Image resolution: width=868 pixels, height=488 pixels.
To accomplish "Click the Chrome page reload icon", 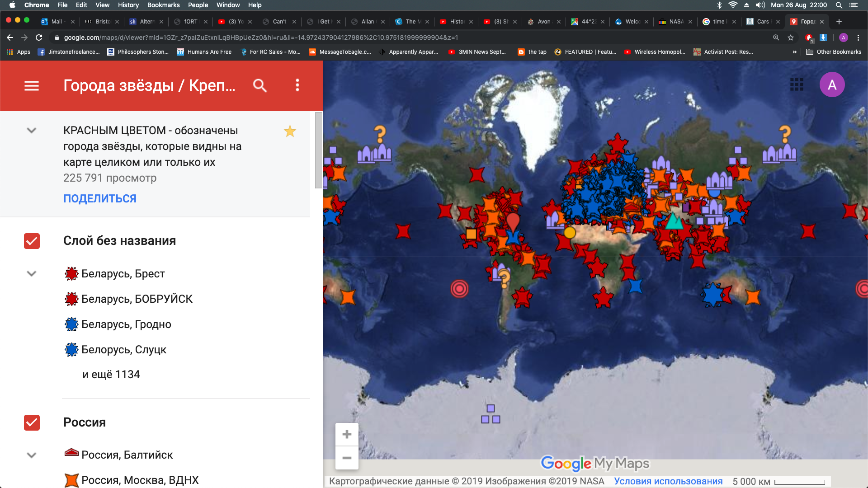I will (38, 38).
